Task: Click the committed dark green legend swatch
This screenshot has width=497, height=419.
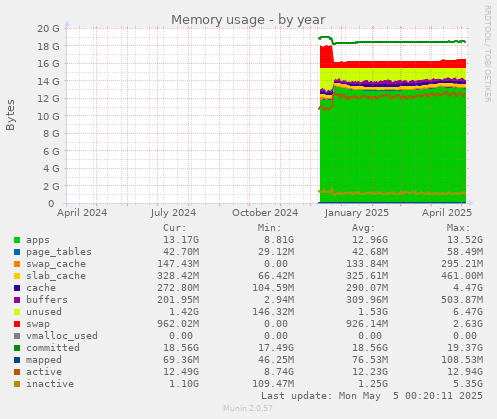Action: pos(17,348)
